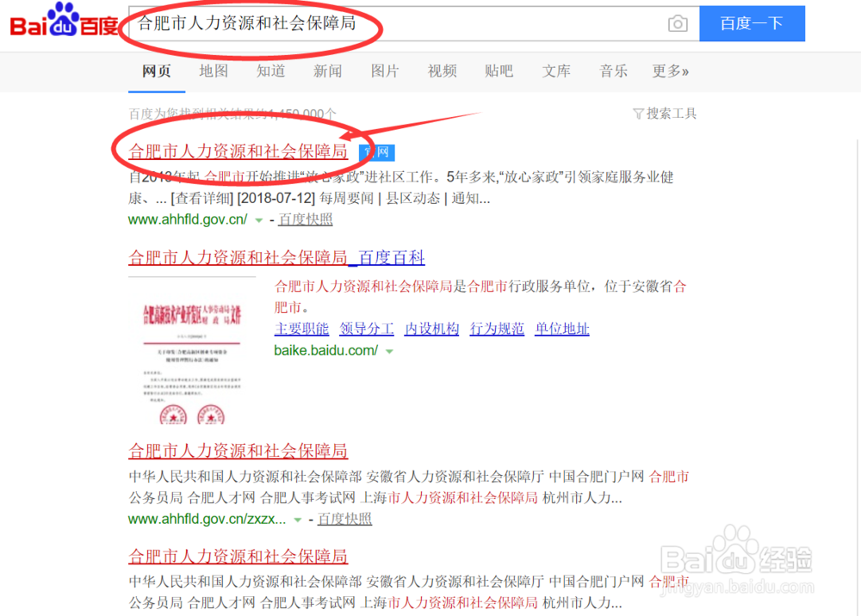The height and width of the screenshot is (616, 861).
Task: Open the 视频 tab
Action: tap(442, 71)
